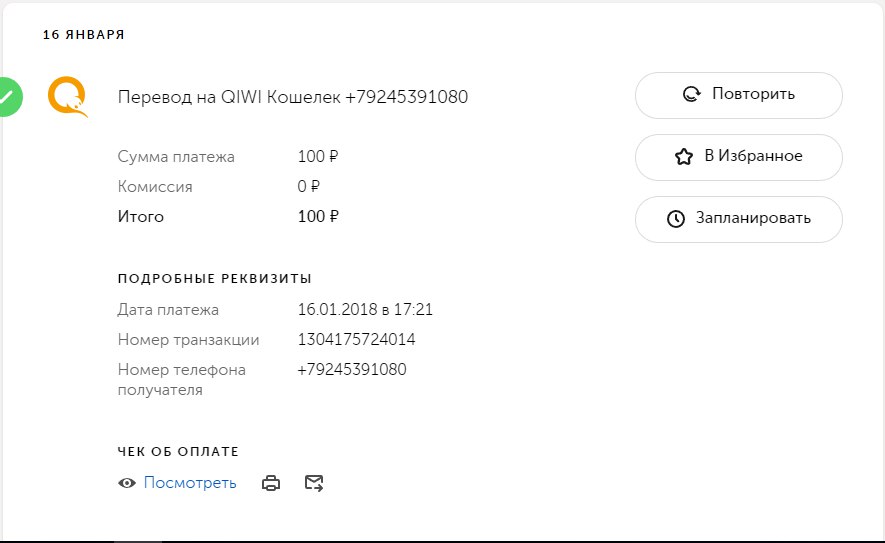Print the receipt with the printer icon
Viewport: 885px width, 543px height.
[271, 483]
